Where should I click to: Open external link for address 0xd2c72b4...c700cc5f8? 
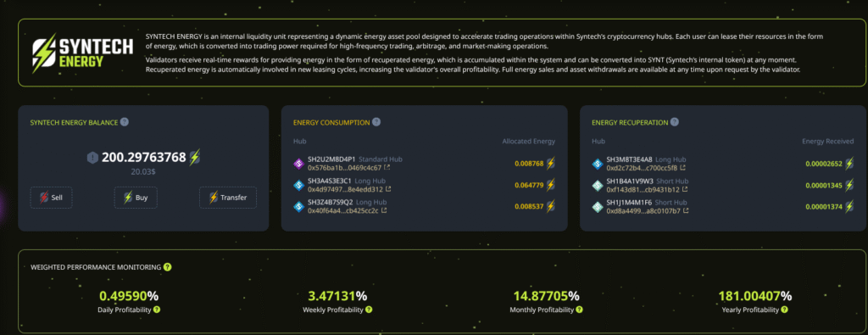click(x=683, y=167)
